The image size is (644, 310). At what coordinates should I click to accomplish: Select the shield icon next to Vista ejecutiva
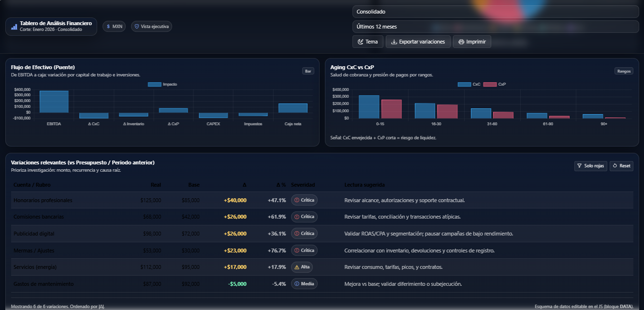pyautogui.click(x=136, y=26)
